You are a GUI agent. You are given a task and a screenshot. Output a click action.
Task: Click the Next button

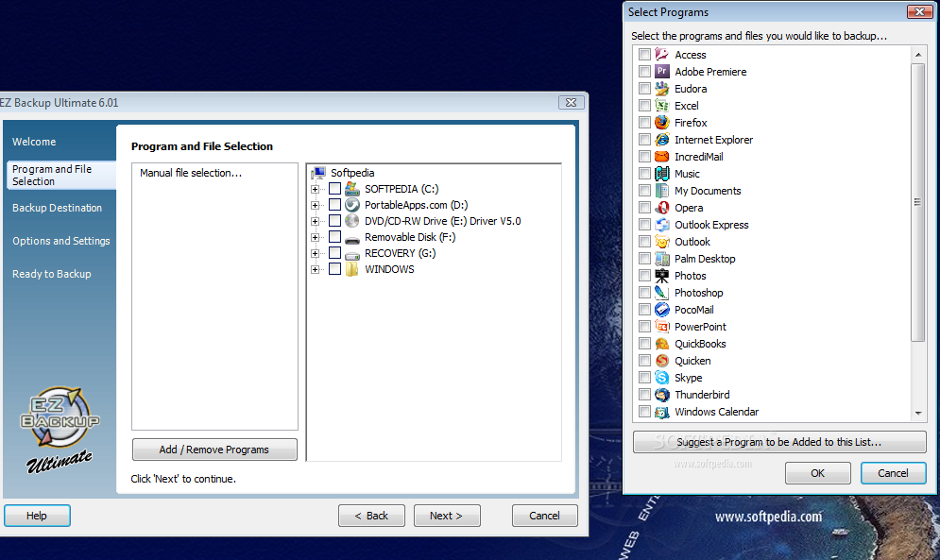tap(447, 516)
